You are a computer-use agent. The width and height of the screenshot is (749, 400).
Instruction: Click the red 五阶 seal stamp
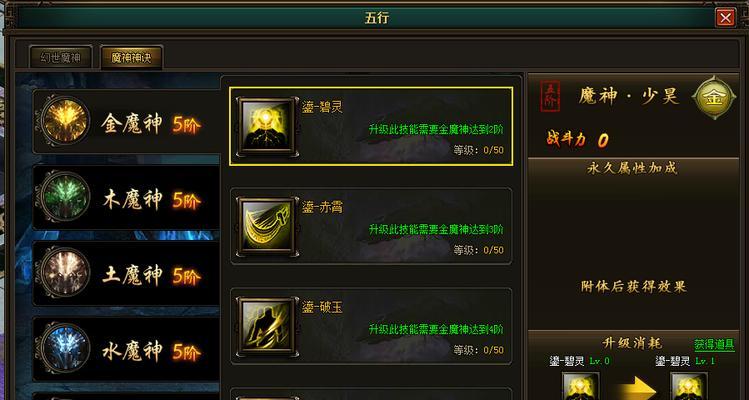click(550, 97)
